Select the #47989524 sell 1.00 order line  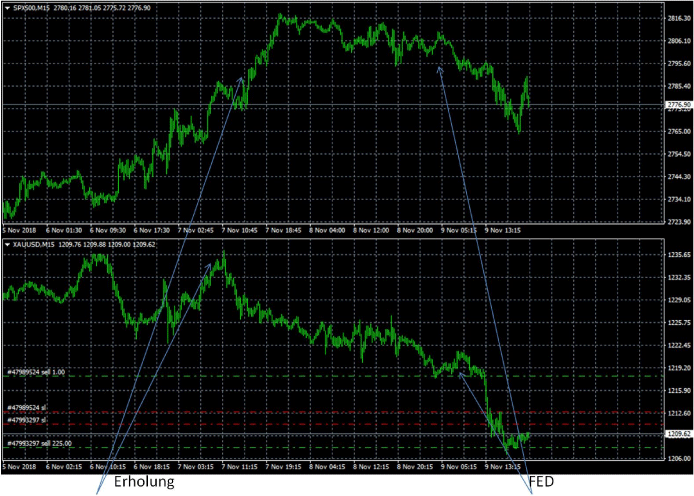[x=38, y=371]
